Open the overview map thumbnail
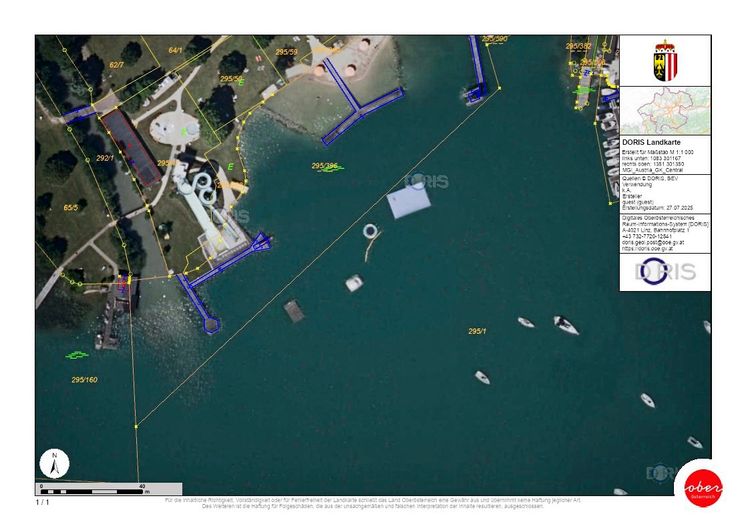The height and width of the screenshot is (530, 750). pyautogui.click(x=665, y=110)
